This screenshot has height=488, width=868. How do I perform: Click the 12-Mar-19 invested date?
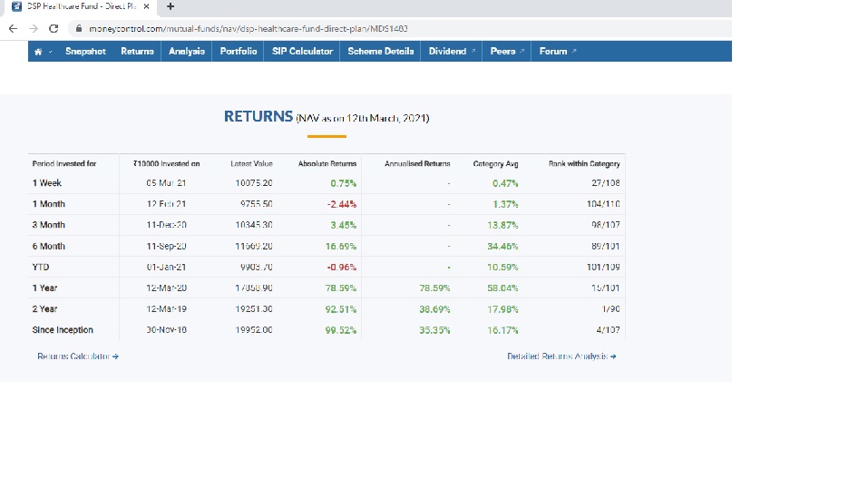[x=166, y=309]
